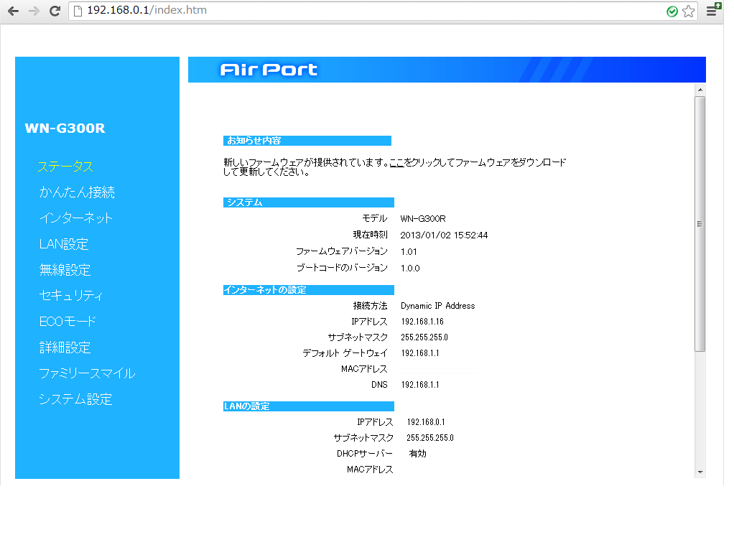
Task: Click the DHCPサーバー label
Action: 365,454
